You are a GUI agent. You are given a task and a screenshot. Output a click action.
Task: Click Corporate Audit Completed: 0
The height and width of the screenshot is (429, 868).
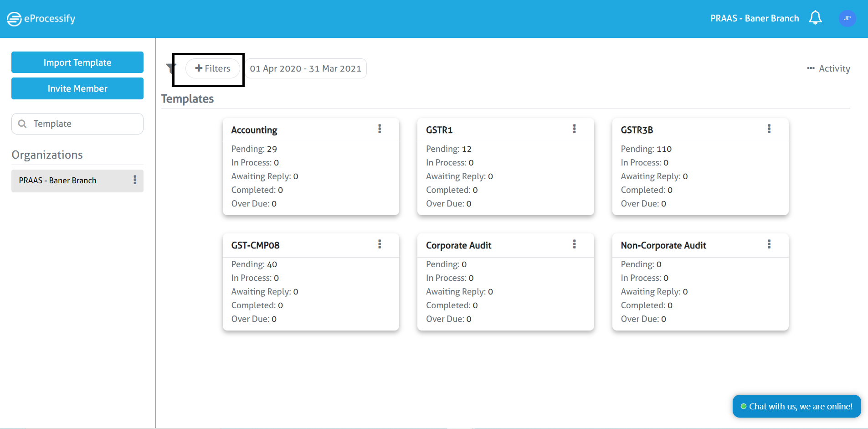click(452, 305)
